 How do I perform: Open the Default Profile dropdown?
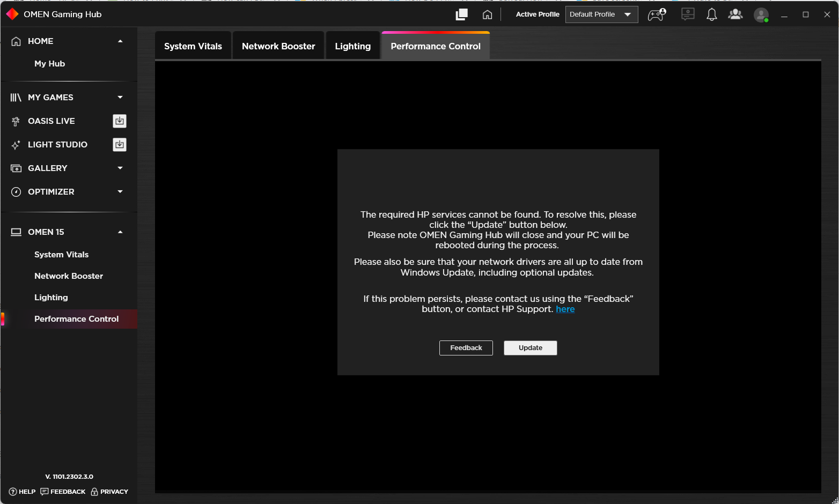[601, 14]
